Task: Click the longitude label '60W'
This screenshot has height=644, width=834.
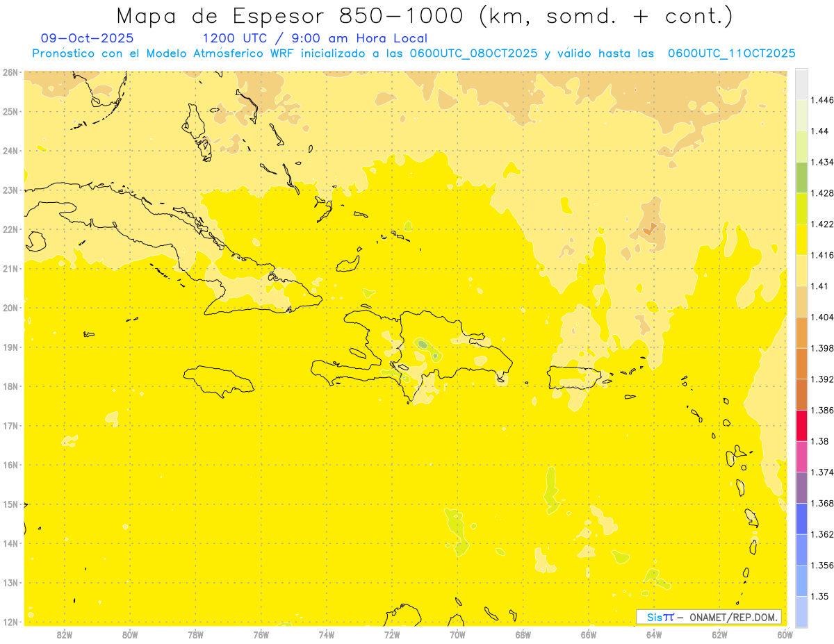Action: coord(785,634)
